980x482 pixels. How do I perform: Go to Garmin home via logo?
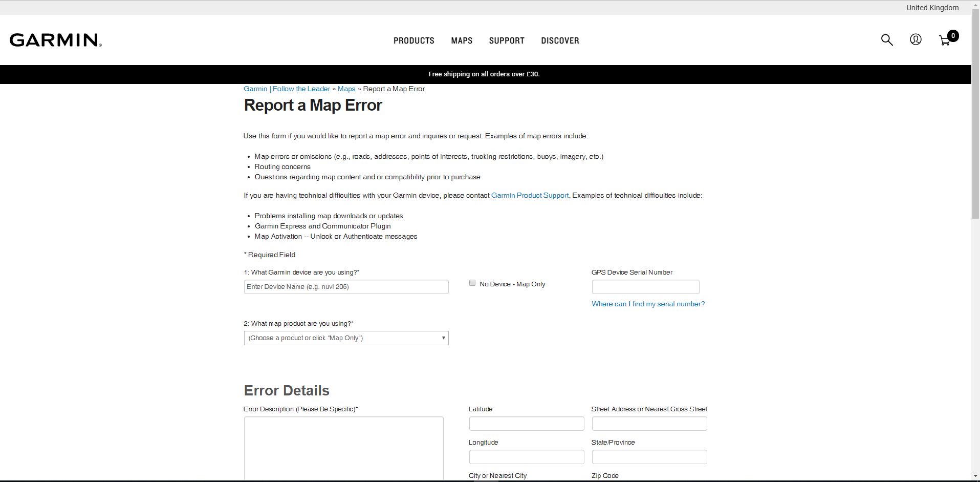coord(56,40)
